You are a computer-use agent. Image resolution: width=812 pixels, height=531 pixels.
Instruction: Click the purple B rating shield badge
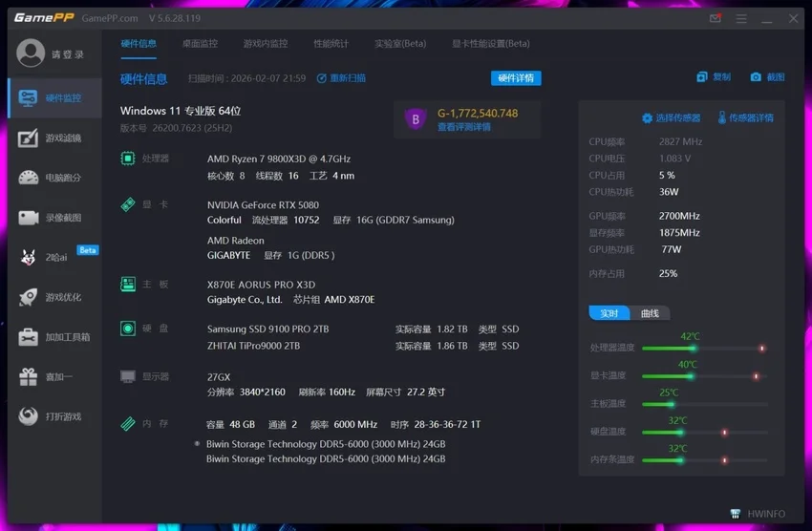(416, 119)
